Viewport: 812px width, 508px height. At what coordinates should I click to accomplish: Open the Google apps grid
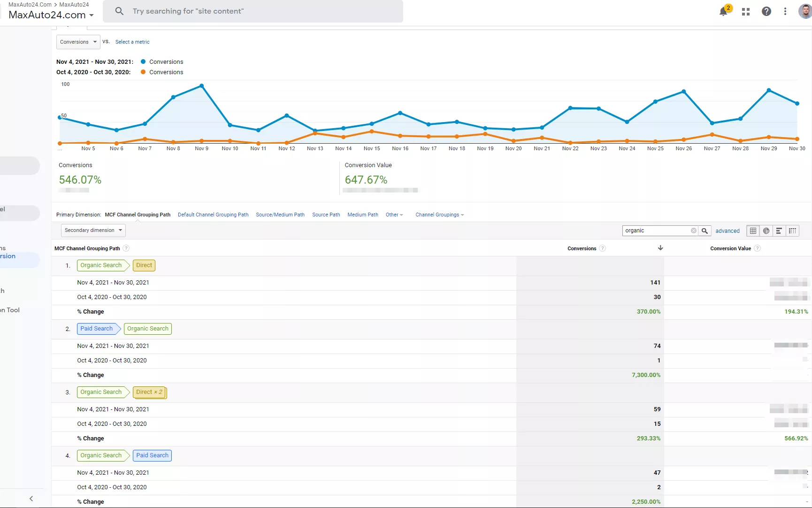pos(746,12)
